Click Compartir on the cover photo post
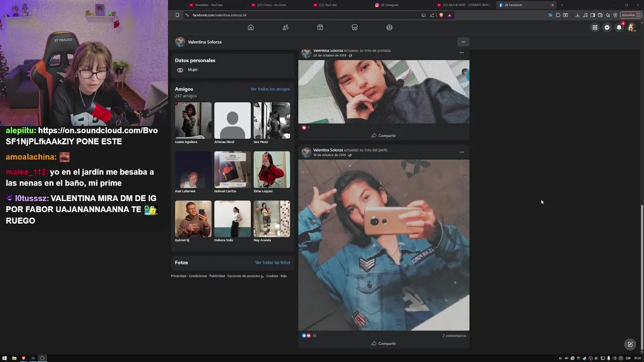The height and width of the screenshot is (362, 644). click(383, 136)
